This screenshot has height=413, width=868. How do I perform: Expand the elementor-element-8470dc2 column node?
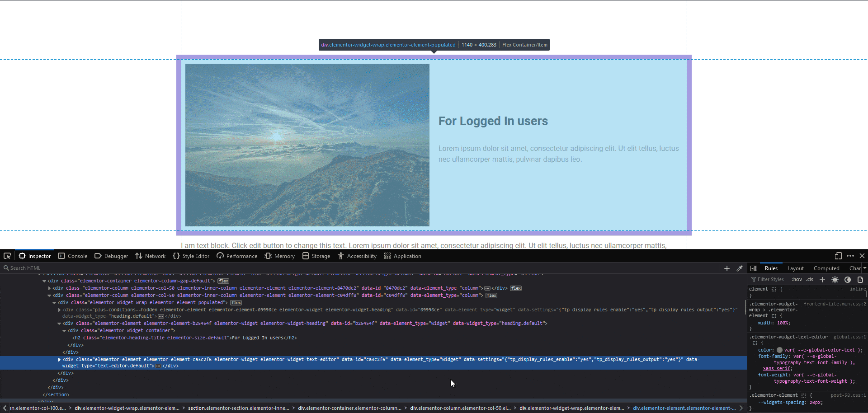(49, 288)
